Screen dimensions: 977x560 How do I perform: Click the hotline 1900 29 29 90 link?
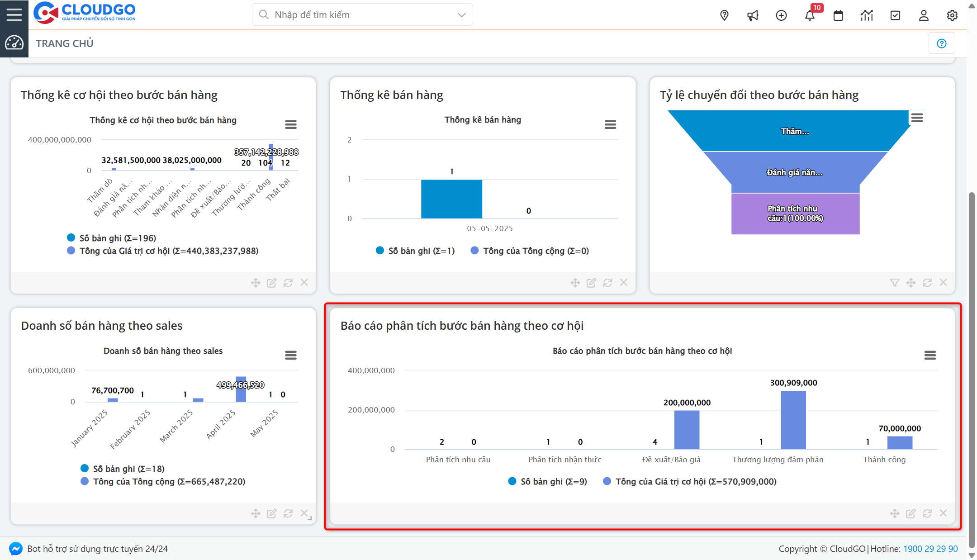coord(930,549)
